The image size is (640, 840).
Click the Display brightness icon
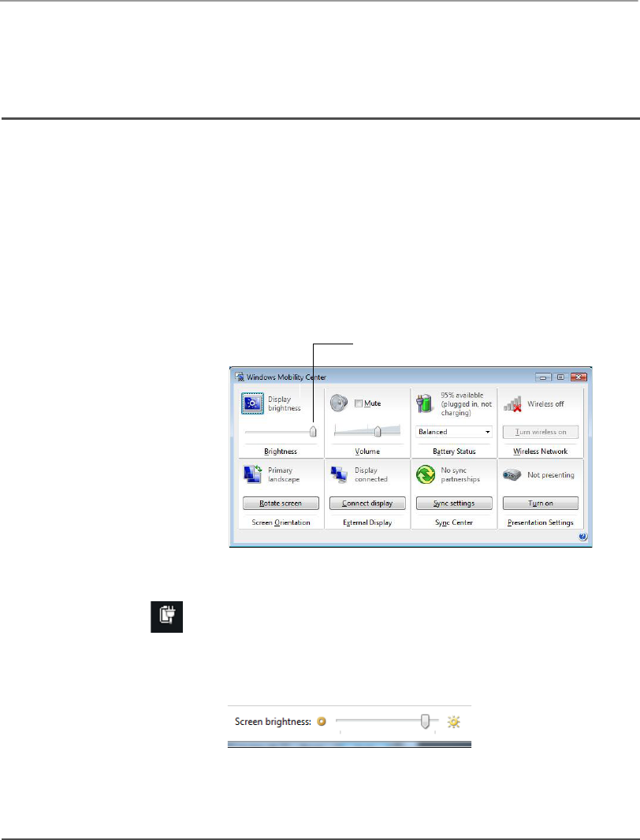252,404
